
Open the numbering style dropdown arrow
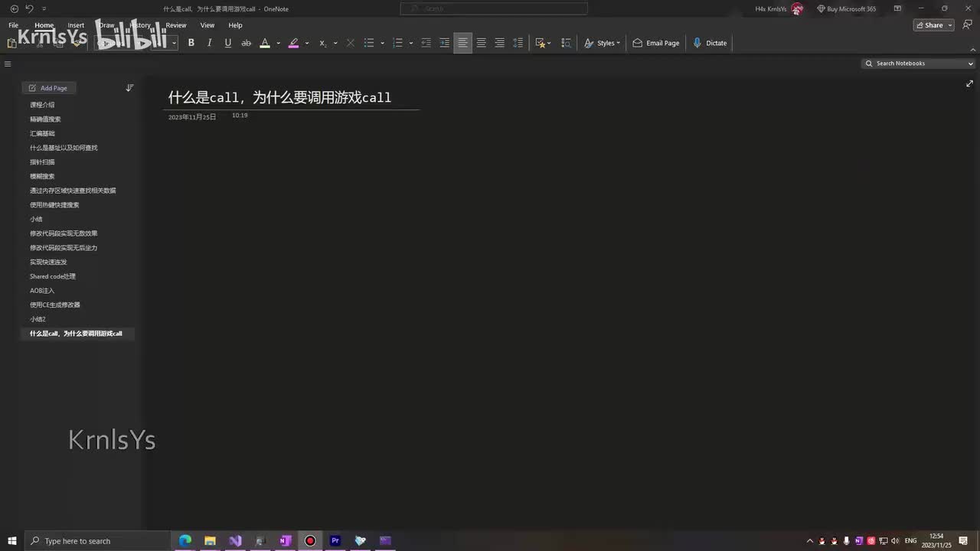(x=411, y=43)
